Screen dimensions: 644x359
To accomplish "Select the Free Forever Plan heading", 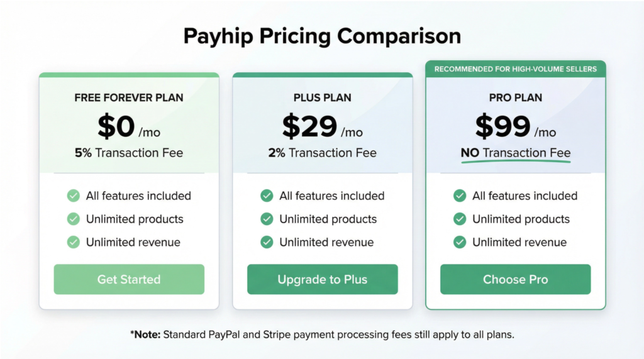I will click(129, 98).
